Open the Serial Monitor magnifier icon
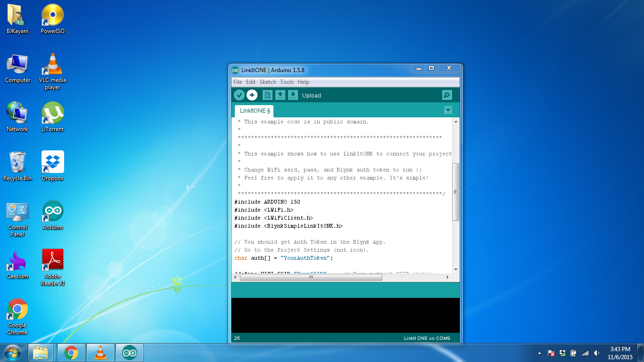 (447, 95)
